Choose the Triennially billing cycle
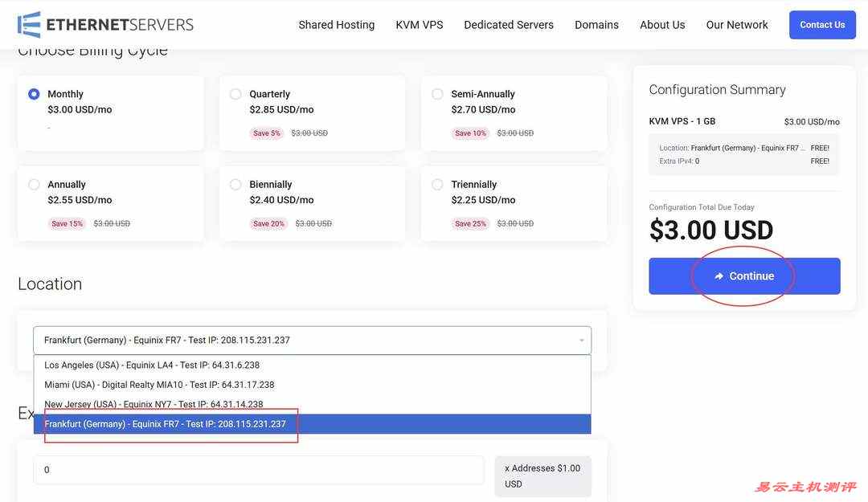 click(x=437, y=184)
